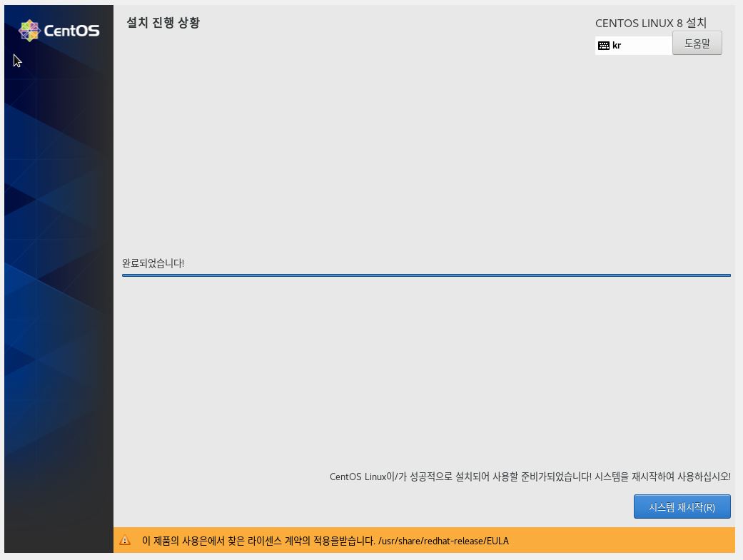This screenshot has height=560, width=743.
Task: Select the 설치 진행 상황 header
Action: (163, 22)
